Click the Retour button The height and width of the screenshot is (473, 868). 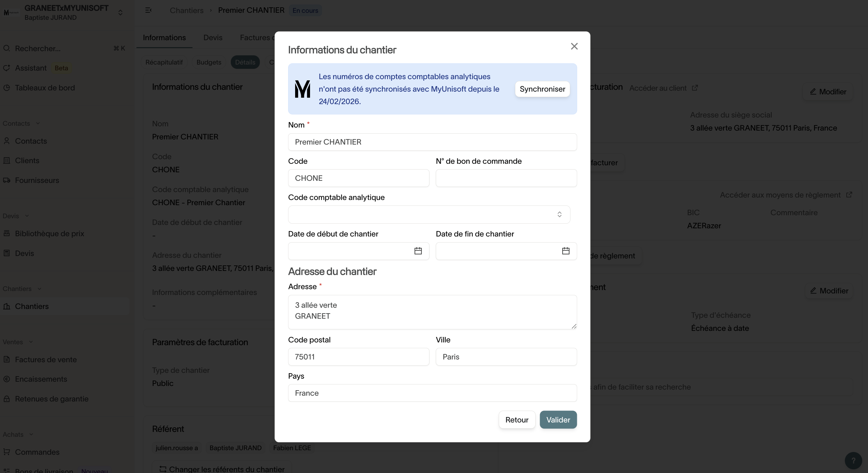[517, 419]
